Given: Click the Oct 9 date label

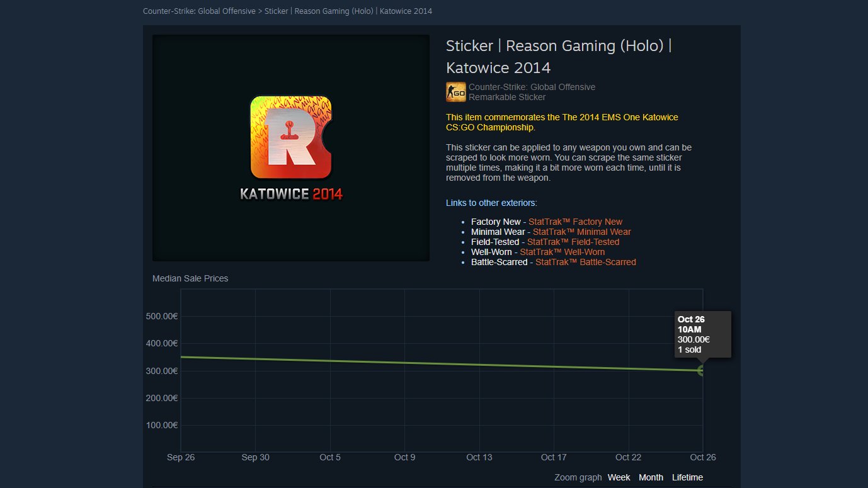Looking at the screenshot, I should [x=404, y=457].
